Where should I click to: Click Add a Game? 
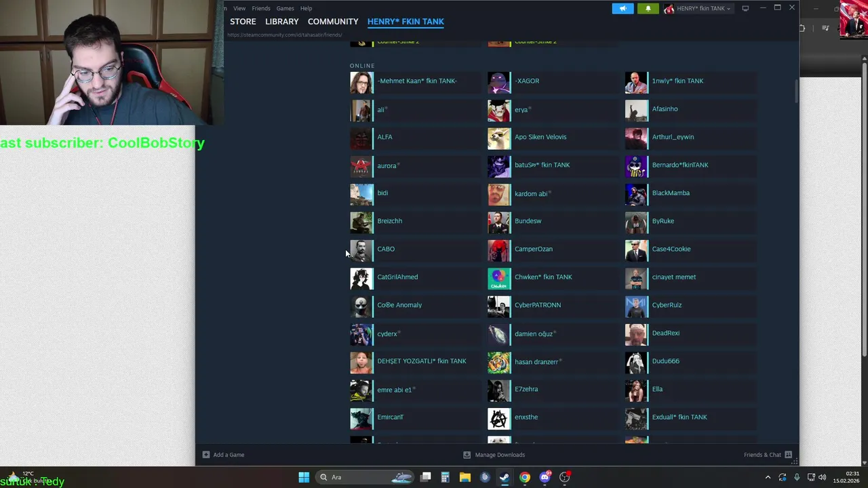point(223,455)
